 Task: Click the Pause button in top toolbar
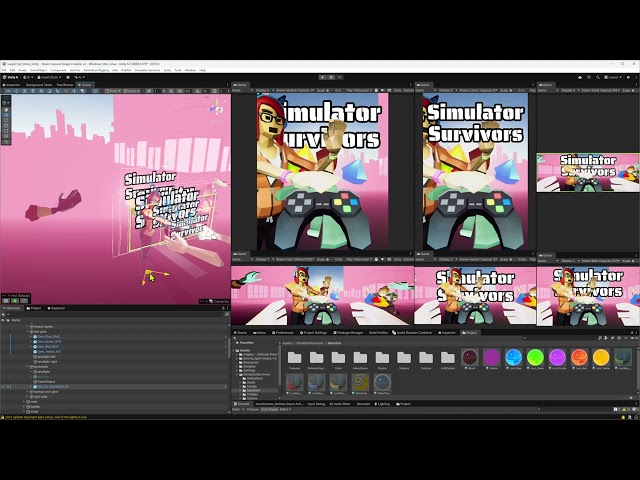pyautogui.click(x=331, y=77)
